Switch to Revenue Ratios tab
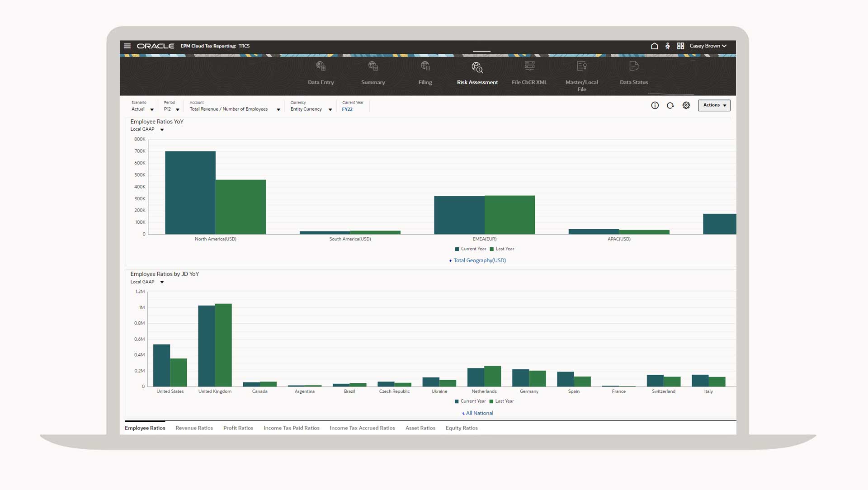This screenshot has height=490, width=868. click(194, 428)
